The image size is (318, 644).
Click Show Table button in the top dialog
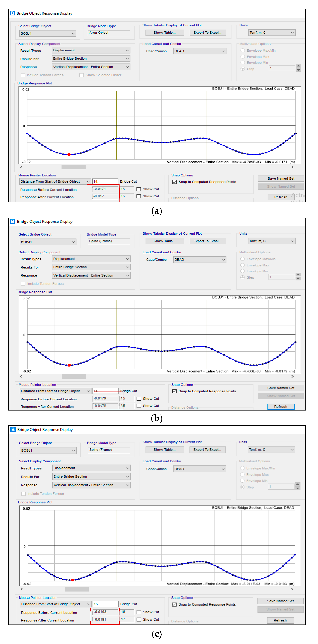165,33
